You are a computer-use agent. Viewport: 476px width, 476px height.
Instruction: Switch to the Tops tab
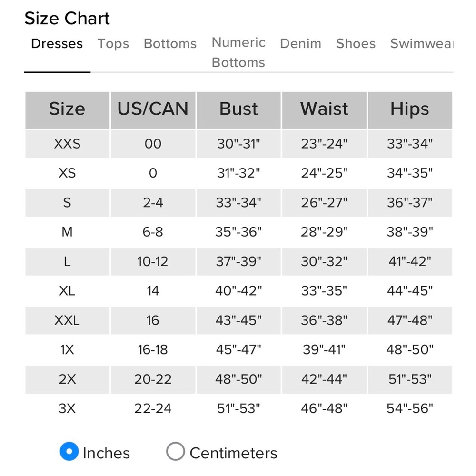pos(113,43)
